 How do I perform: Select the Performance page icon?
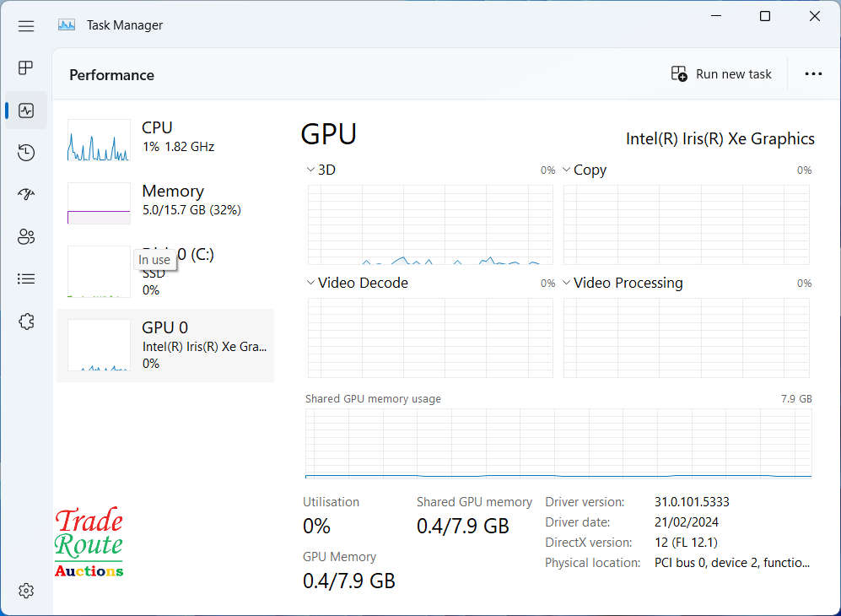pos(26,111)
